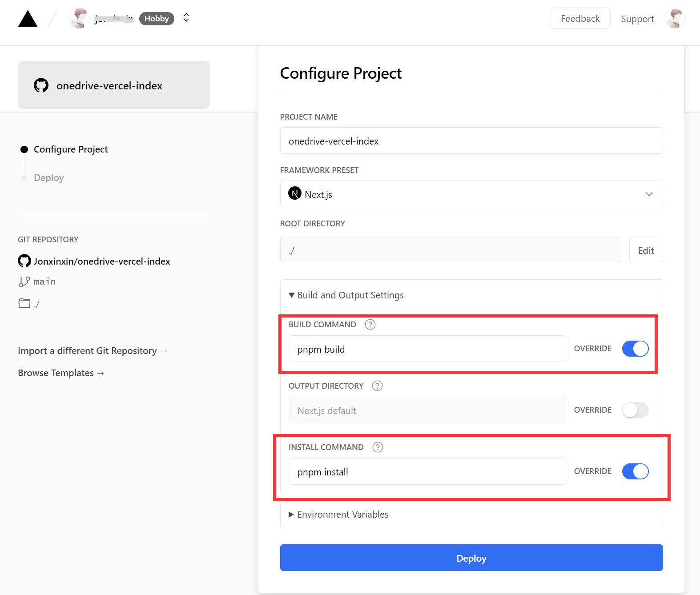700x595 pixels.
Task: Open the Feedback button
Action: (580, 18)
